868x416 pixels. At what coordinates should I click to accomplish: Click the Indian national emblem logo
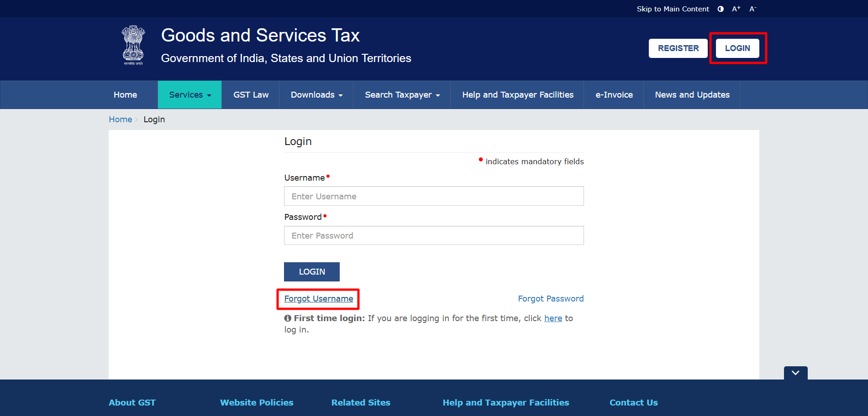pyautogui.click(x=133, y=45)
